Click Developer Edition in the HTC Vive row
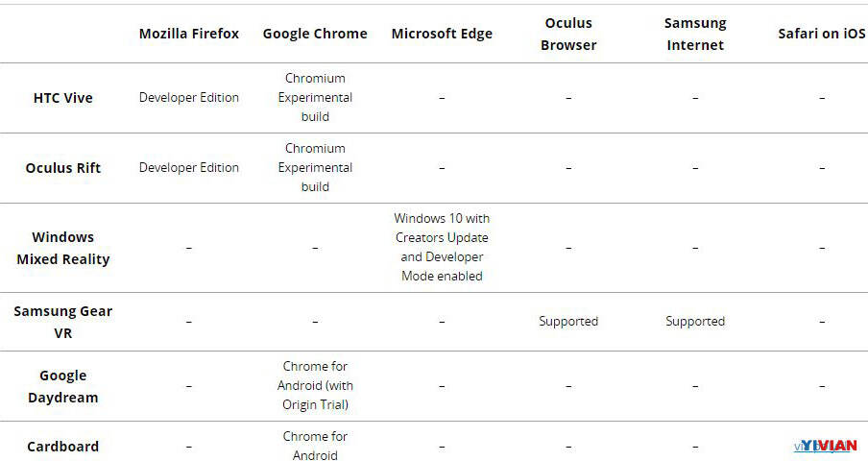This screenshot has height=461, width=868. coord(189,98)
